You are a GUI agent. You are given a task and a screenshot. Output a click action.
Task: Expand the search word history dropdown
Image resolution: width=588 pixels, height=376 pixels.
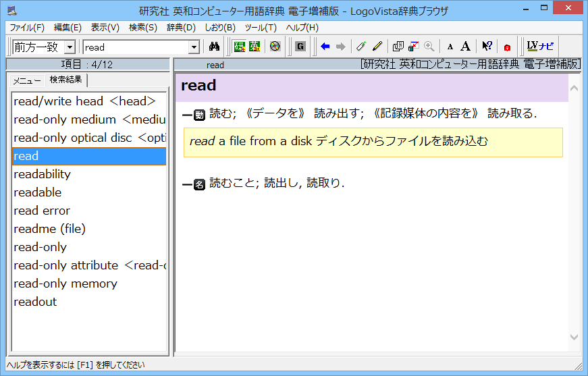point(194,47)
